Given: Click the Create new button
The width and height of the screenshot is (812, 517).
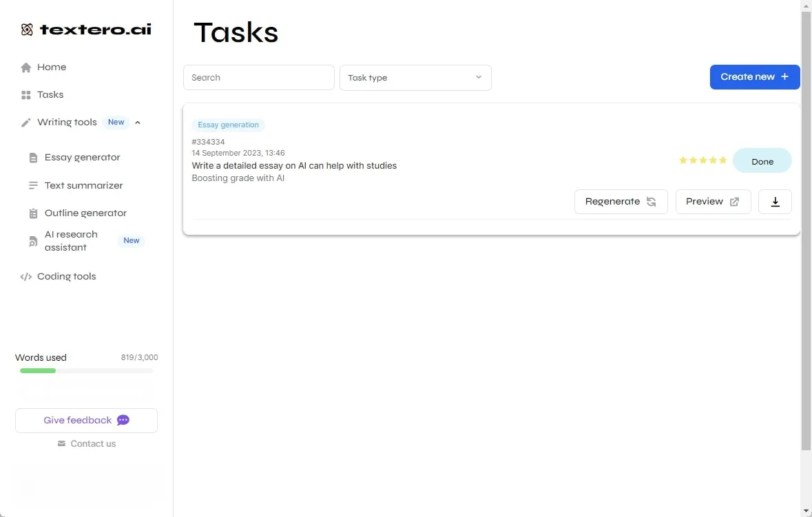Looking at the screenshot, I should coord(754,77).
